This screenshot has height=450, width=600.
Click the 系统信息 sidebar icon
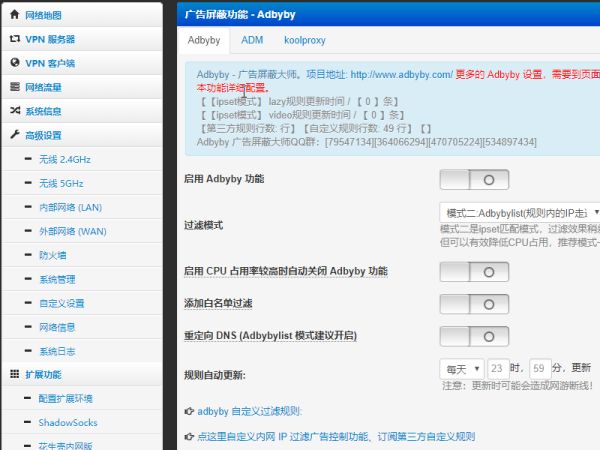(14, 111)
